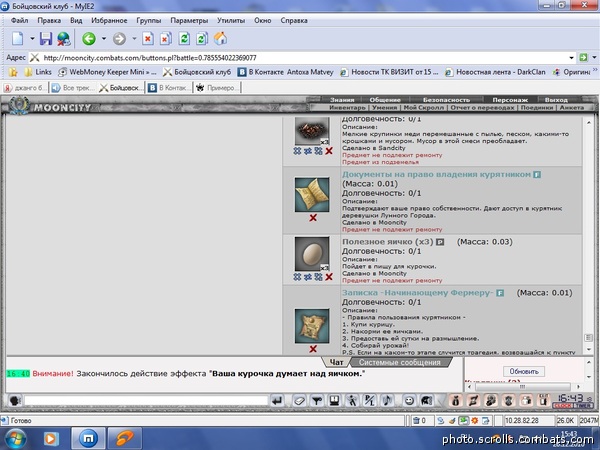The image size is (600, 450).
Task: Open the Links favorites folder
Action: coord(38,72)
